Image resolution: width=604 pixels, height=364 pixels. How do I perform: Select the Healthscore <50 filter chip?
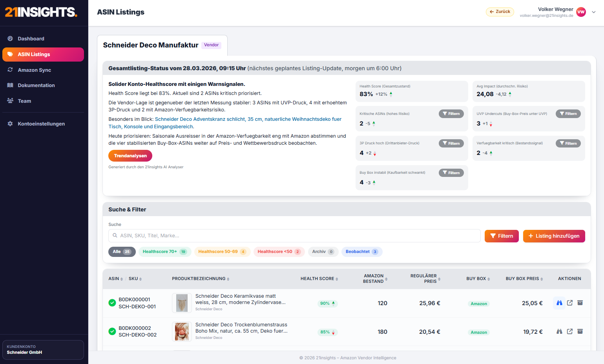click(279, 252)
